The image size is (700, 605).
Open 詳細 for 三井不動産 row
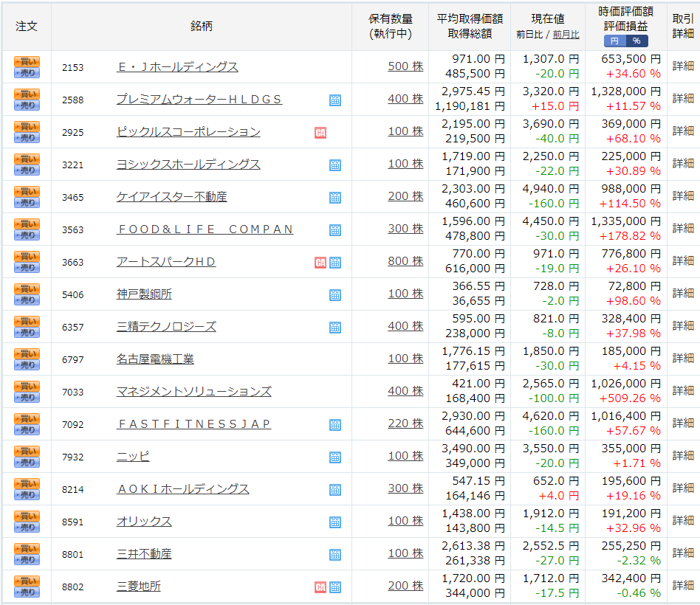tap(683, 553)
